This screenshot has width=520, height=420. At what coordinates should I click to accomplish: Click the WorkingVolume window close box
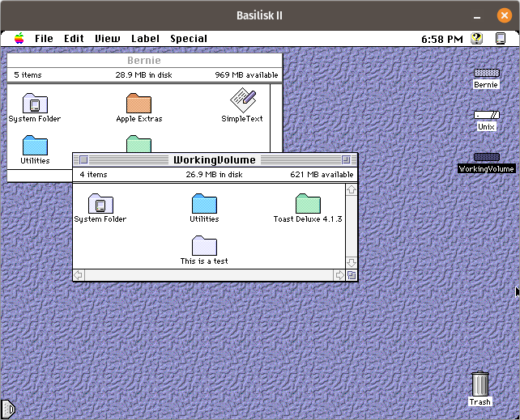click(83, 160)
